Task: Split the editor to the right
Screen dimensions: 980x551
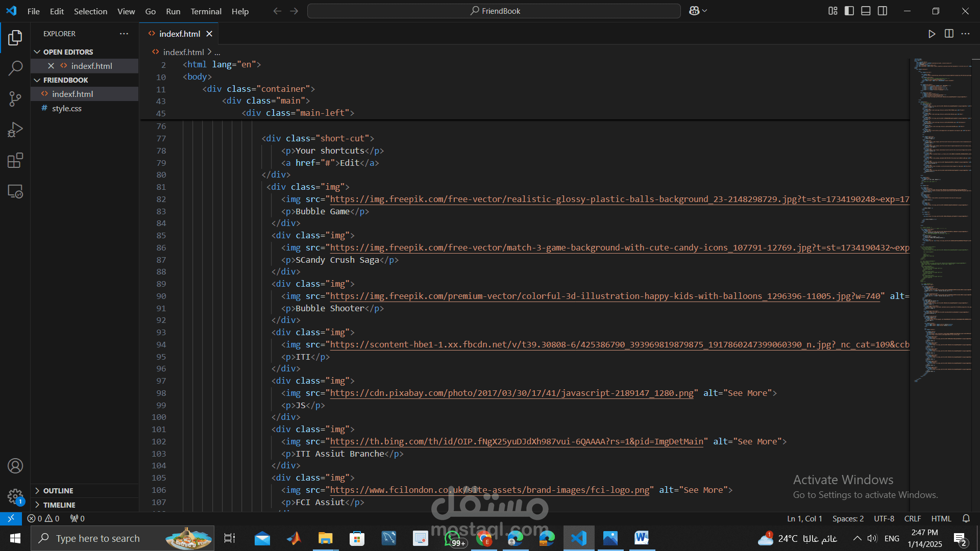Action: (949, 34)
